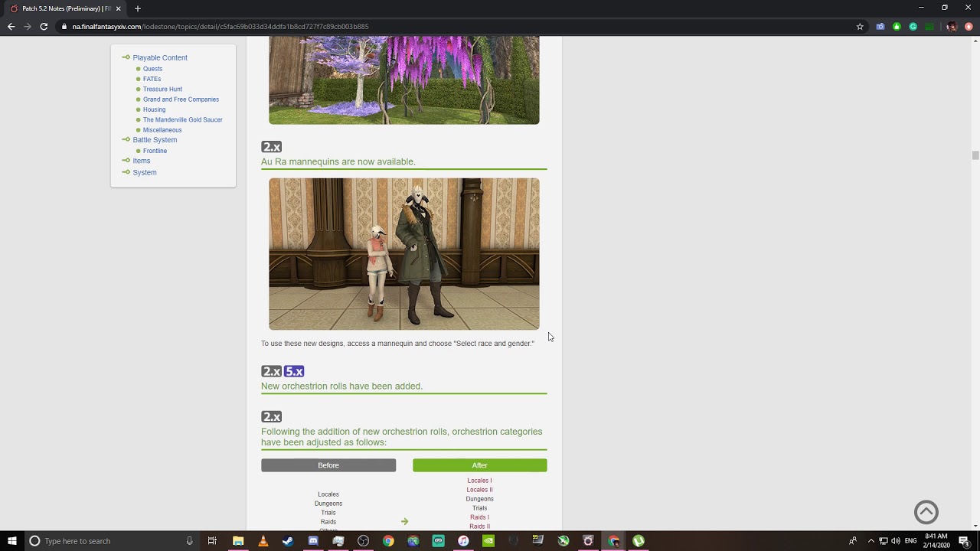Go to Treasure Hunt section

[162, 89]
